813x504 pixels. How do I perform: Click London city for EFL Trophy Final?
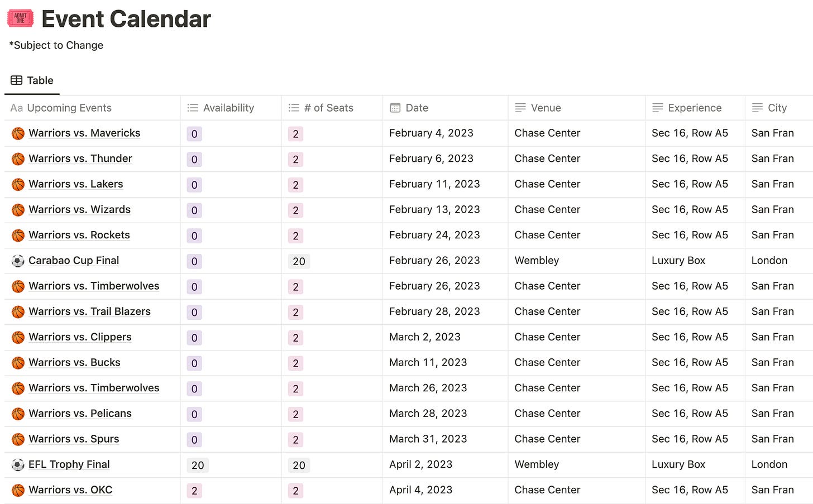[769, 464]
